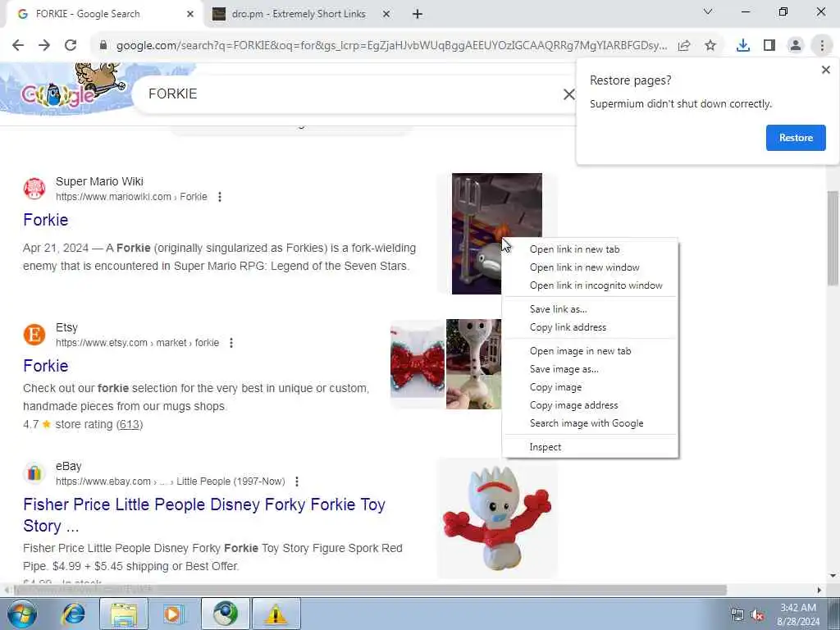Click the Super Mario Wiki favicon
The image size is (840, 630).
coord(34,189)
